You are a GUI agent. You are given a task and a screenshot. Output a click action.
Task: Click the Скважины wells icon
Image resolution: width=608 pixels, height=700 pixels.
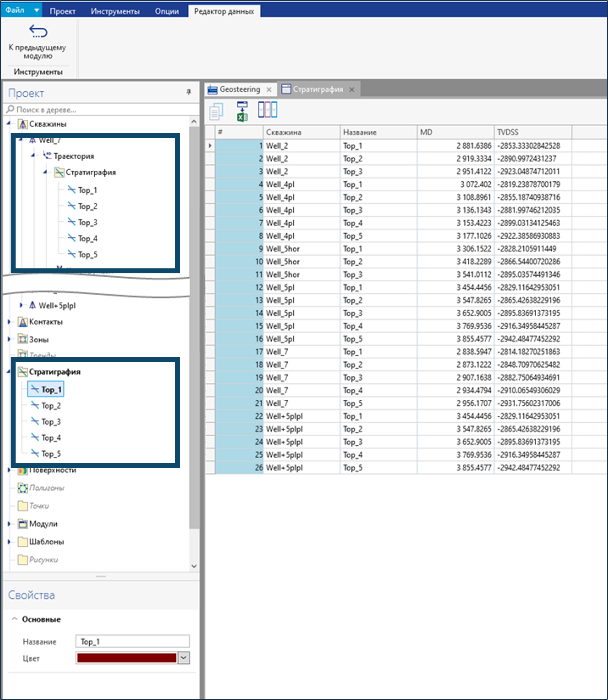pos(23,124)
